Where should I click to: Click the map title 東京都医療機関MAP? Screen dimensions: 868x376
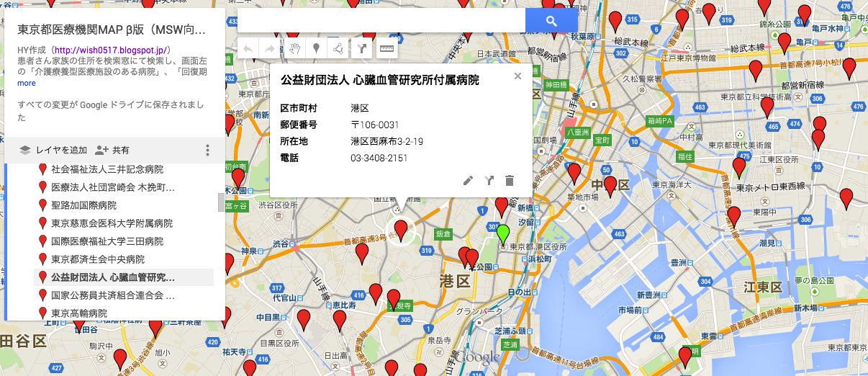[112, 30]
